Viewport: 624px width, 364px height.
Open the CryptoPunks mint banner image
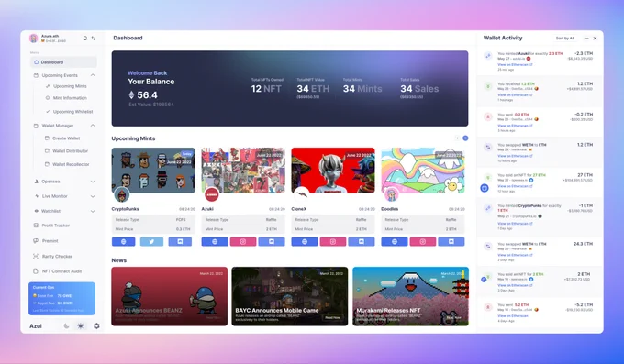[153, 171]
